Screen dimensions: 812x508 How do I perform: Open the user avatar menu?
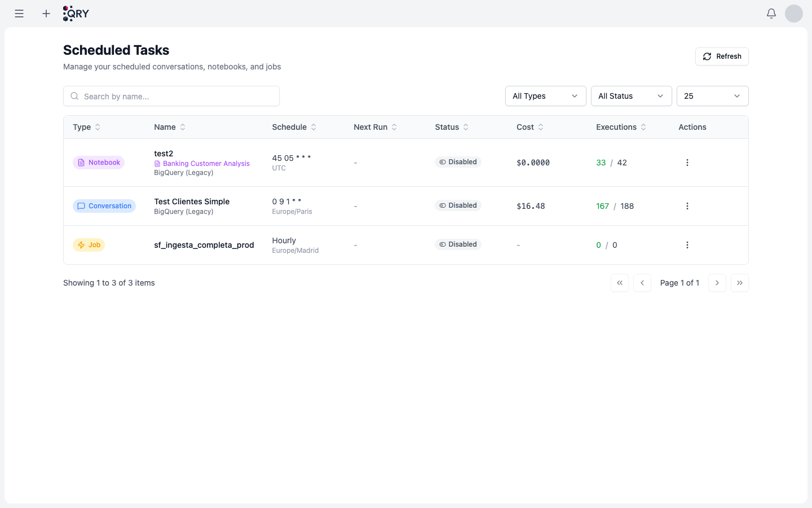(x=794, y=14)
